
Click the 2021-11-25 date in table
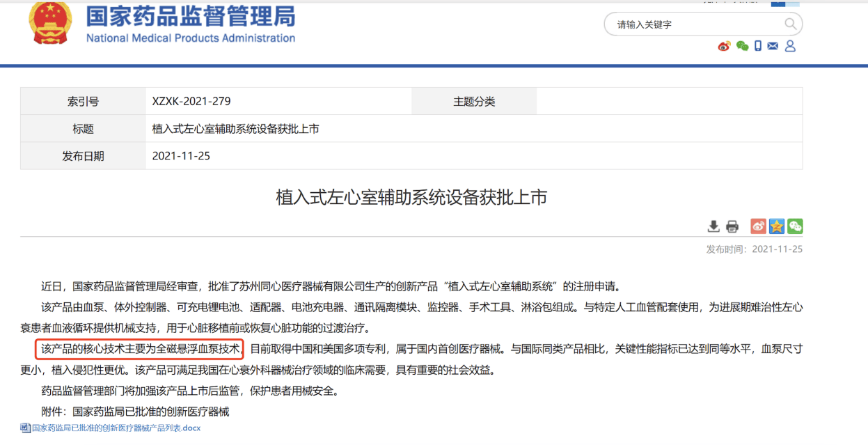point(181,156)
